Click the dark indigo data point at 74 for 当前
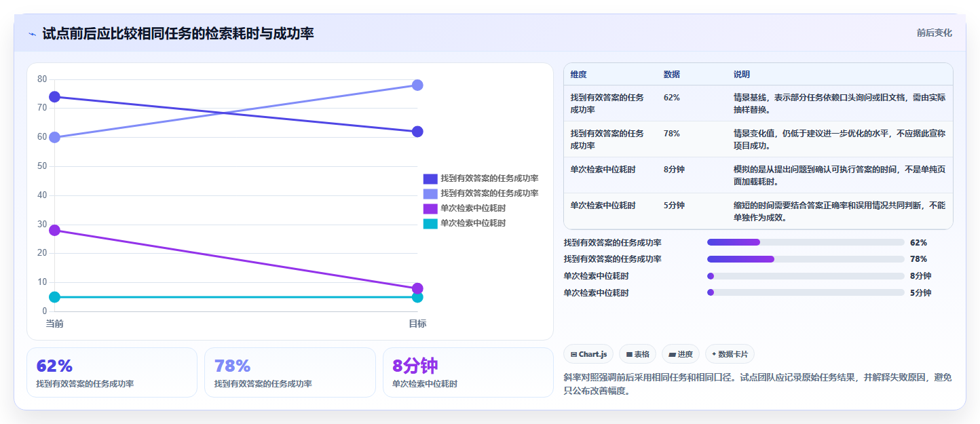Screen dimensions: 980x424 pos(54,97)
